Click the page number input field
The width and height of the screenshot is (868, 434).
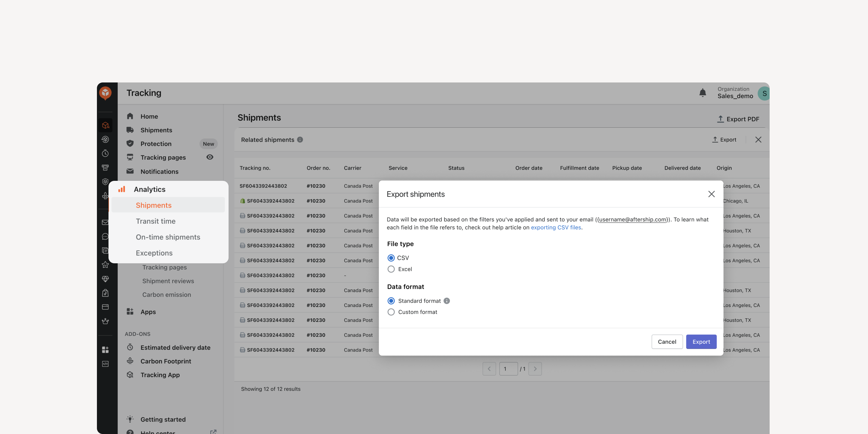point(508,369)
